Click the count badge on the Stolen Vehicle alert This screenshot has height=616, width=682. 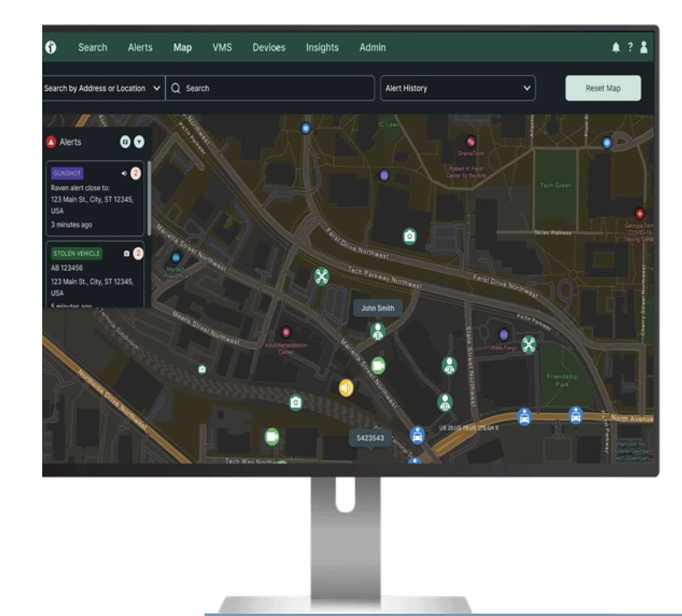pos(138,254)
